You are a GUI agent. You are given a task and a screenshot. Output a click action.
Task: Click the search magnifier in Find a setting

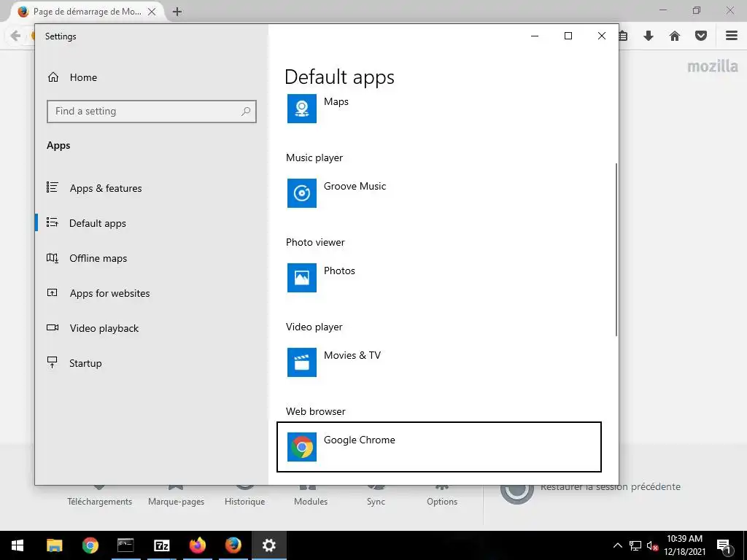[245, 112]
